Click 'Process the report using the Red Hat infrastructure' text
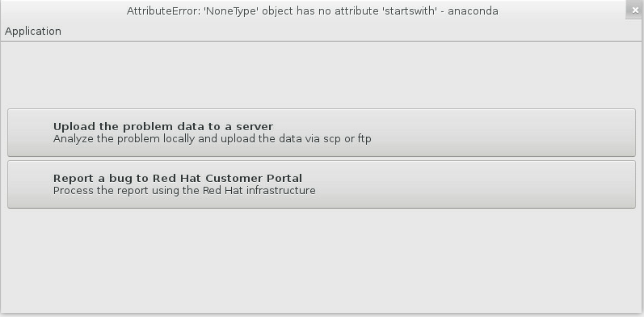The image size is (644, 317). pyautogui.click(x=184, y=191)
